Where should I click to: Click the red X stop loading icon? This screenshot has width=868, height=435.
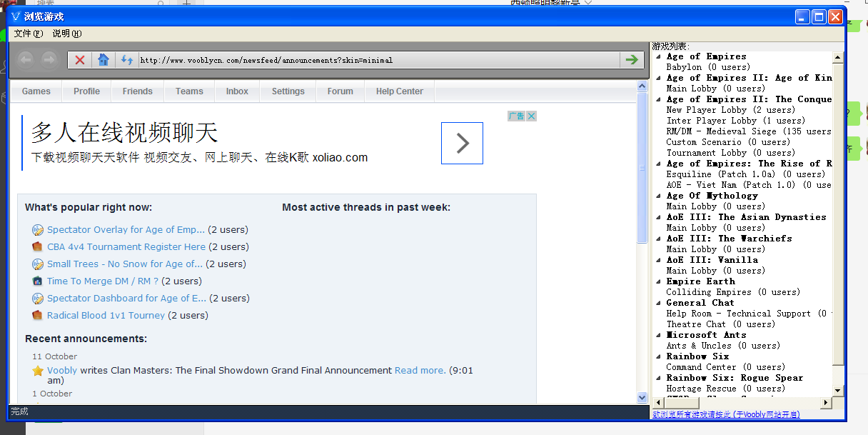(x=80, y=59)
